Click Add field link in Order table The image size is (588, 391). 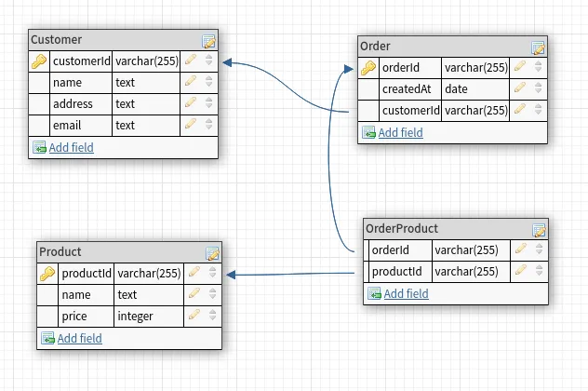pos(400,132)
